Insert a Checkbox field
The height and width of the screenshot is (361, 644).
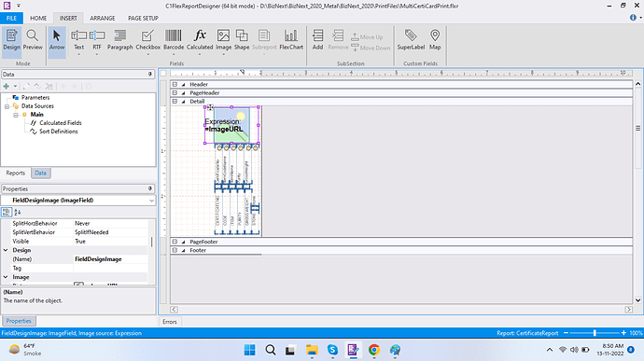pos(147,40)
